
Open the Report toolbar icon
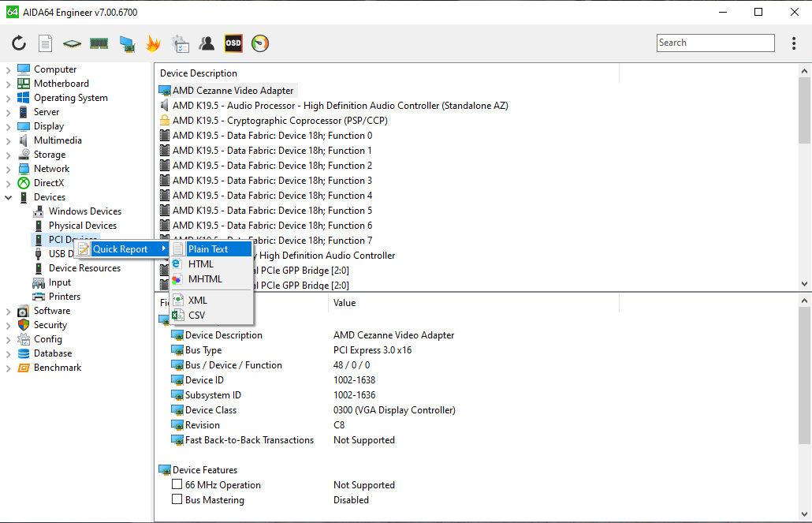click(46, 43)
